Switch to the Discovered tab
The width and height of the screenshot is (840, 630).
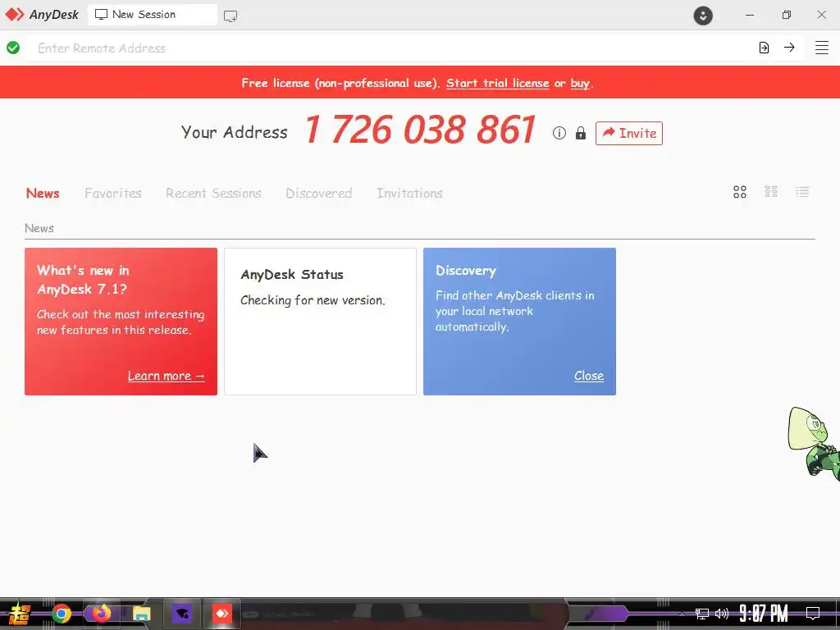(x=319, y=194)
